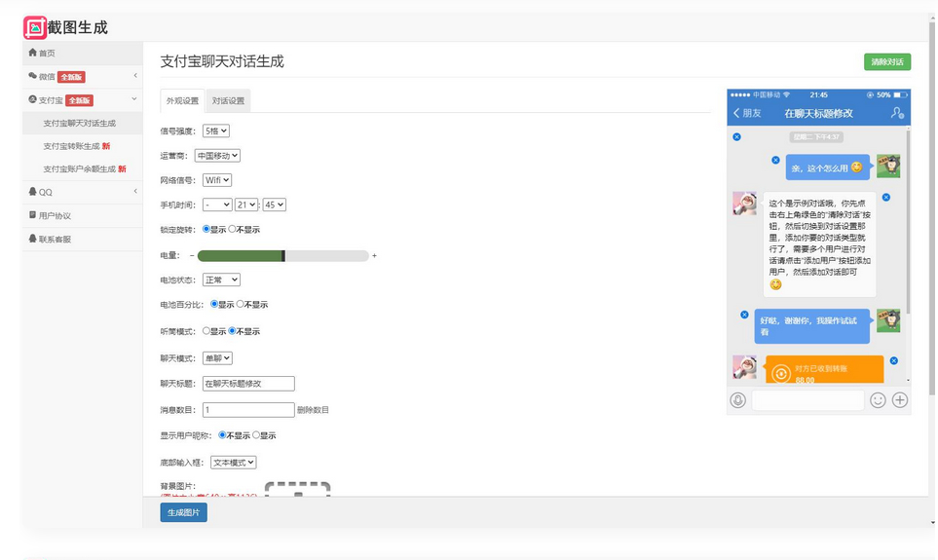Click the plus button of 电量 slider
The height and width of the screenshot is (560, 938).
click(374, 255)
